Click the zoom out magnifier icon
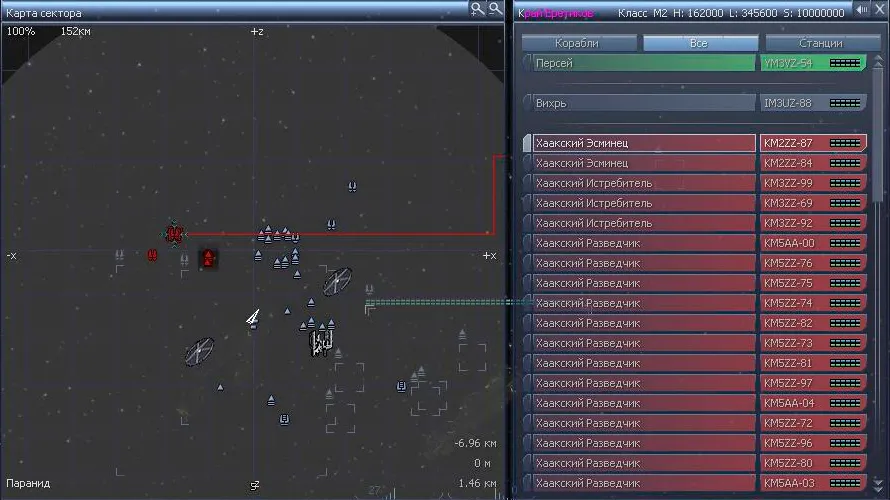Screen dimensions: 890x500 click(495, 9)
